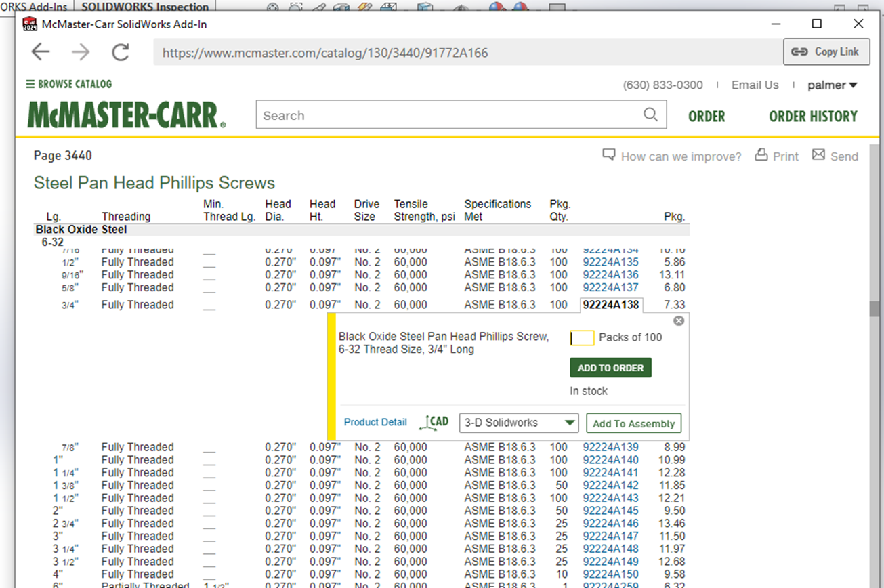The image size is (884, 588).
Task: Click the SolidWorks add-in title bar icon
Action: point(30,24)
